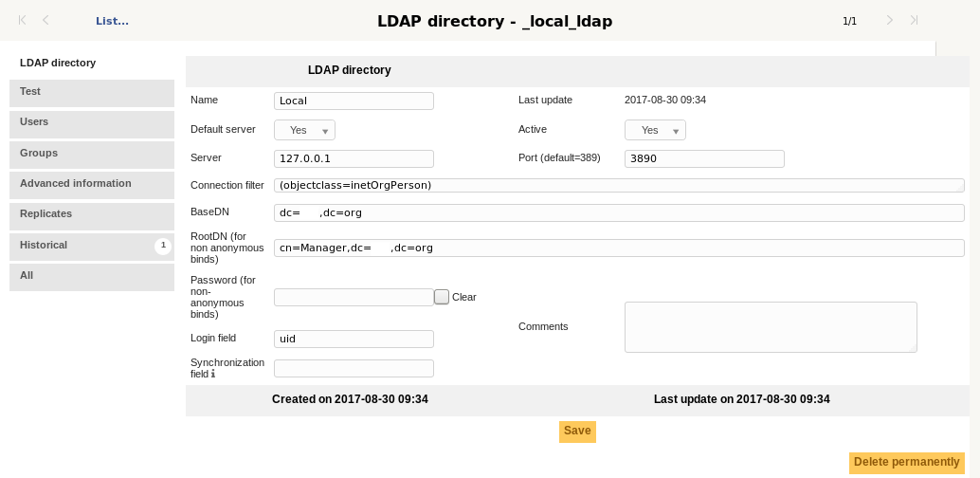Open the Replicates tab
This screenshot has height=478, width=980.
92,216
